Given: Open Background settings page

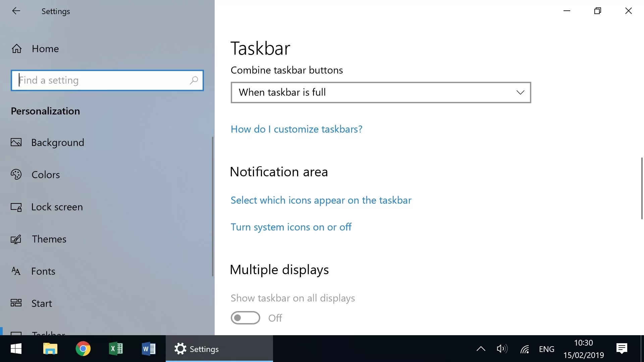Looking at the screenshot, I should tap(57, 142).
